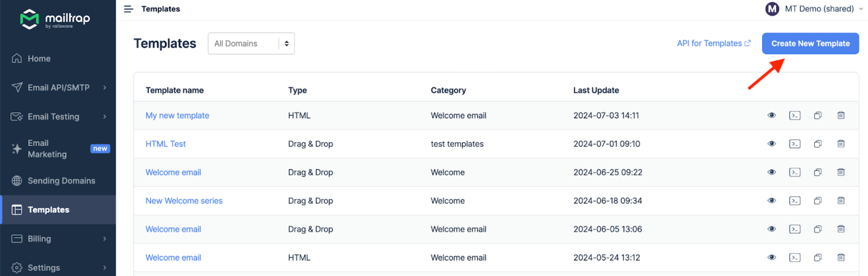This screenshot has width=868, height=276.
Task: Preview 'My new template' with the eye icon
Action: click(x=771, y=115)
